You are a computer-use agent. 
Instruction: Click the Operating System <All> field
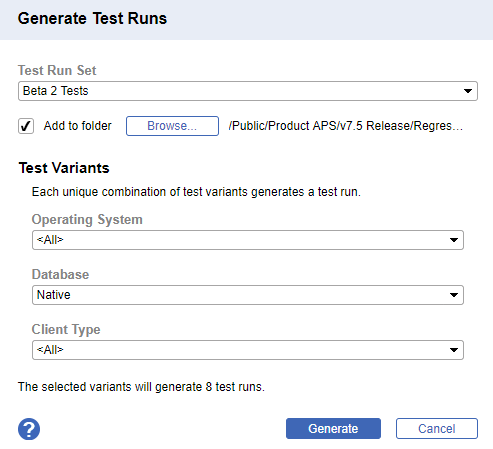click(x=248, y=240)
